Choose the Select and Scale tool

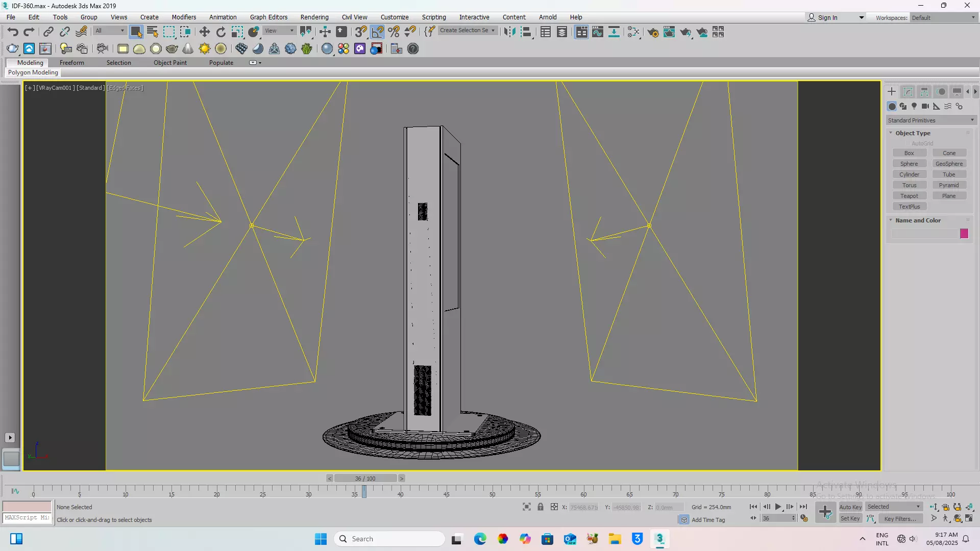pyautogui.click(x=237, y=32)
